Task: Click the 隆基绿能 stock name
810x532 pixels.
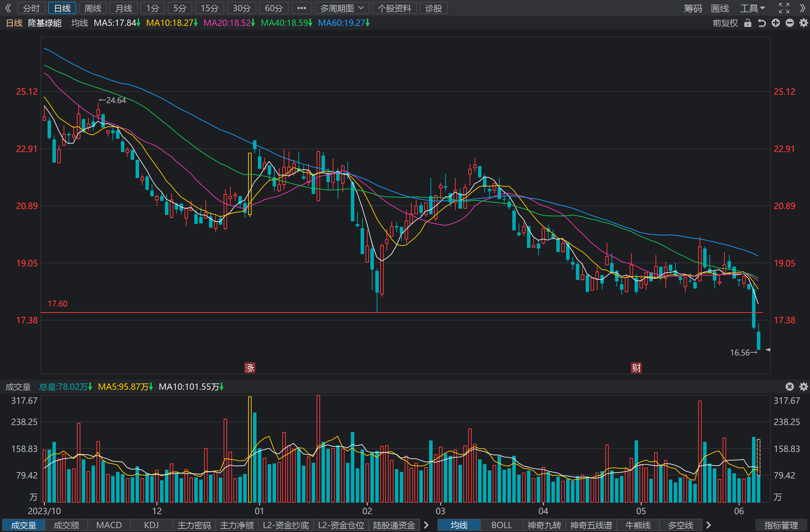Action: point(45,23)
